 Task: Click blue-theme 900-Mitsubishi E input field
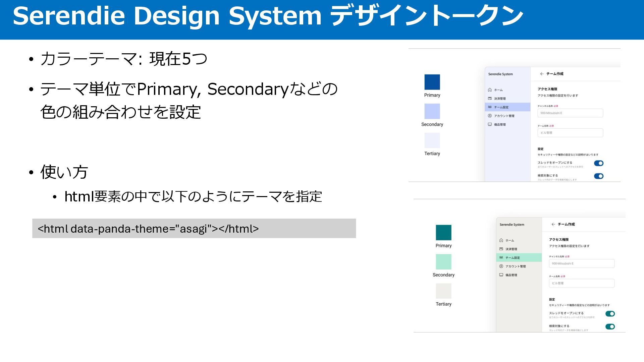tap(570, 113)
